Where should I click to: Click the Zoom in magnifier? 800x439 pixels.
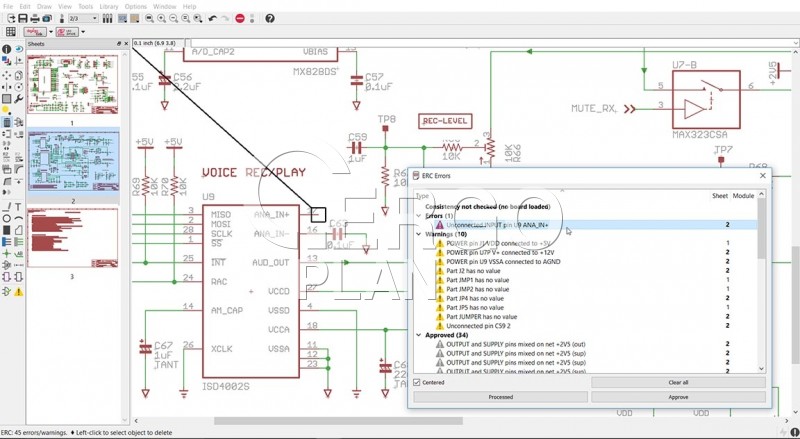tap(161, 18)
